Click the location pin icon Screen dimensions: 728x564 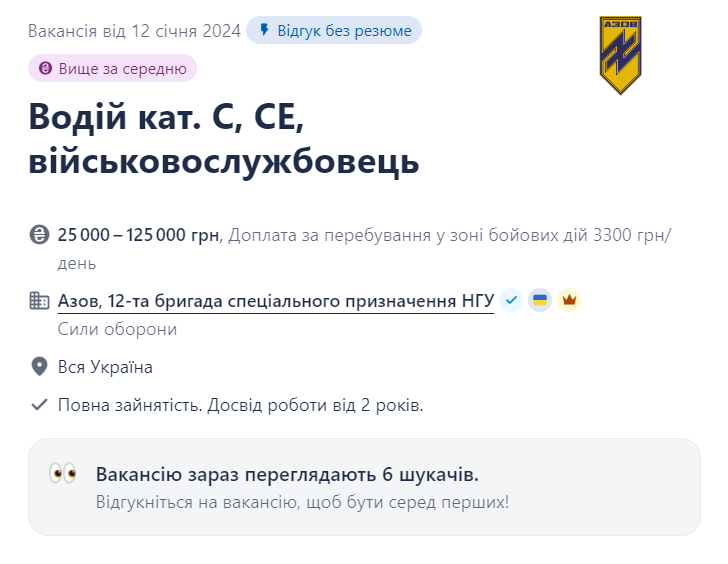[x=39, y=367]
